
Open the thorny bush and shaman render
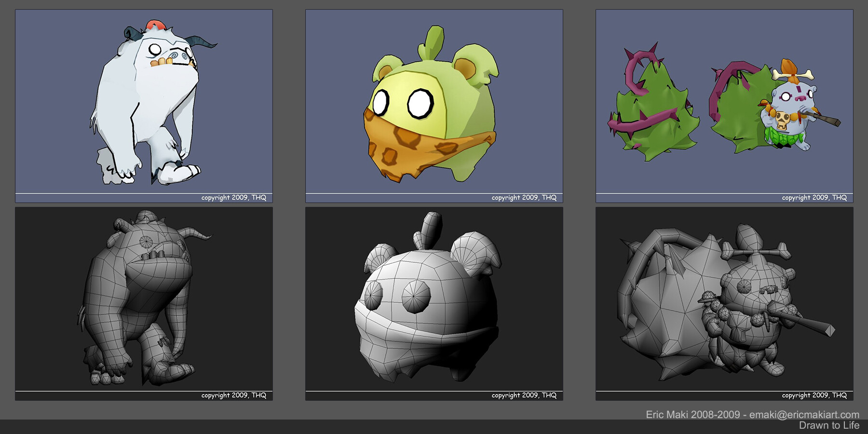coord(724,106)
